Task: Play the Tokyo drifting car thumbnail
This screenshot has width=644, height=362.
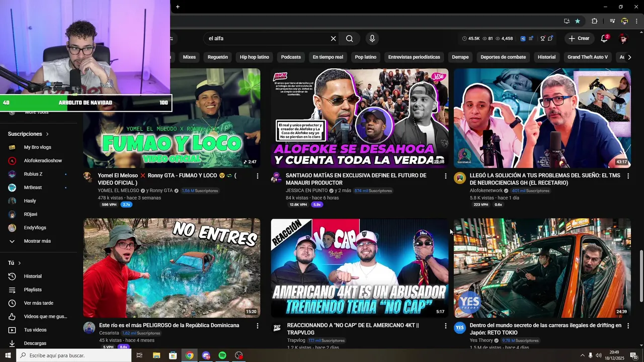Action: (542, 268)
